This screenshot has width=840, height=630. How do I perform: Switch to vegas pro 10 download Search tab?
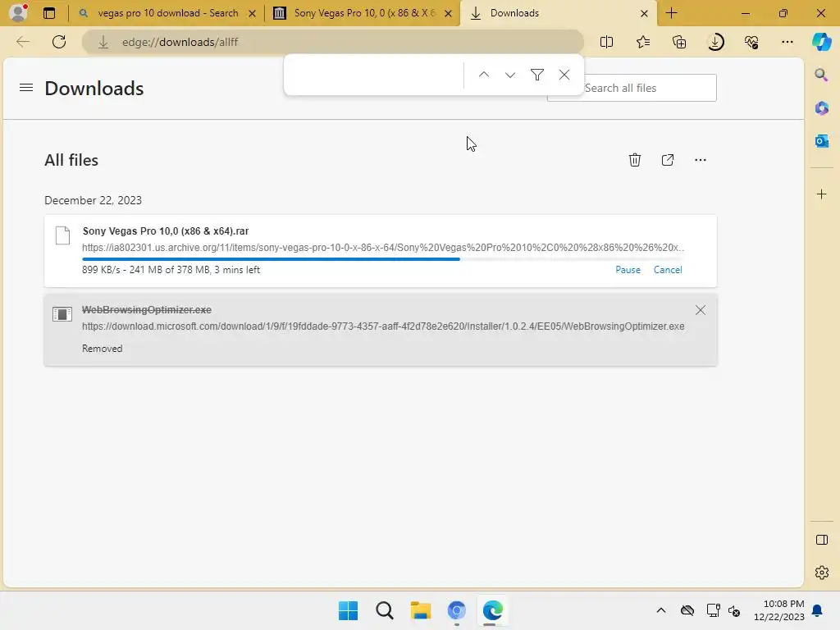coord(167,13)
